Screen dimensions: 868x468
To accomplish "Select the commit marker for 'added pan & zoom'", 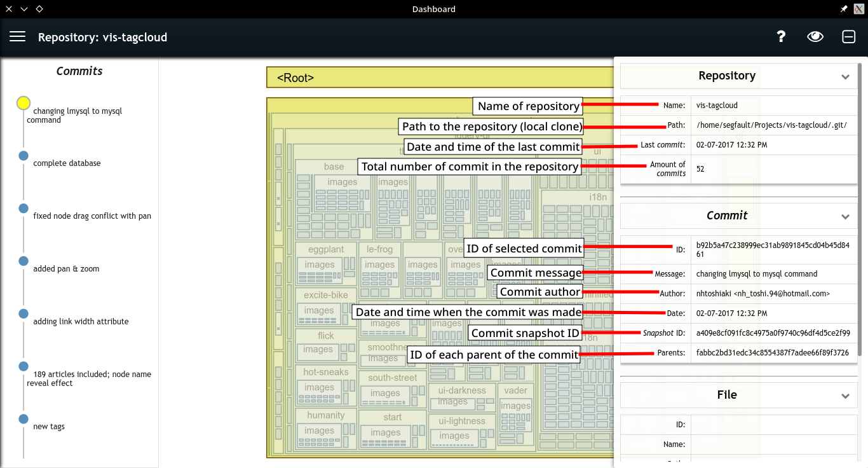I will point(24,261).
